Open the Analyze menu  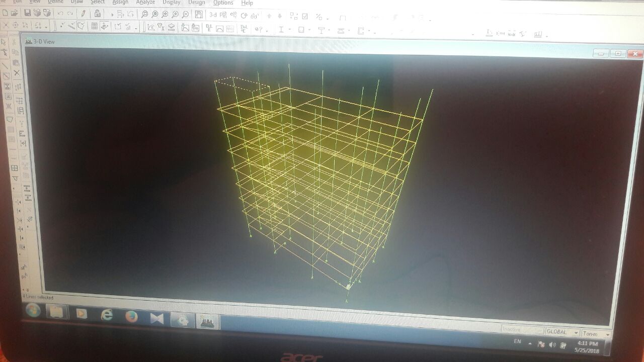click(145, 2)
